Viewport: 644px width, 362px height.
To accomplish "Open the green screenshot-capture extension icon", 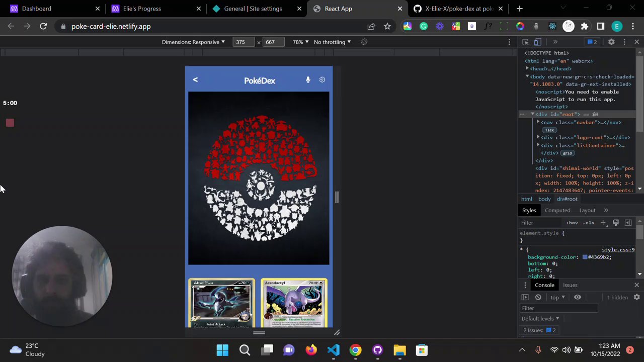I will coord(504,26).
